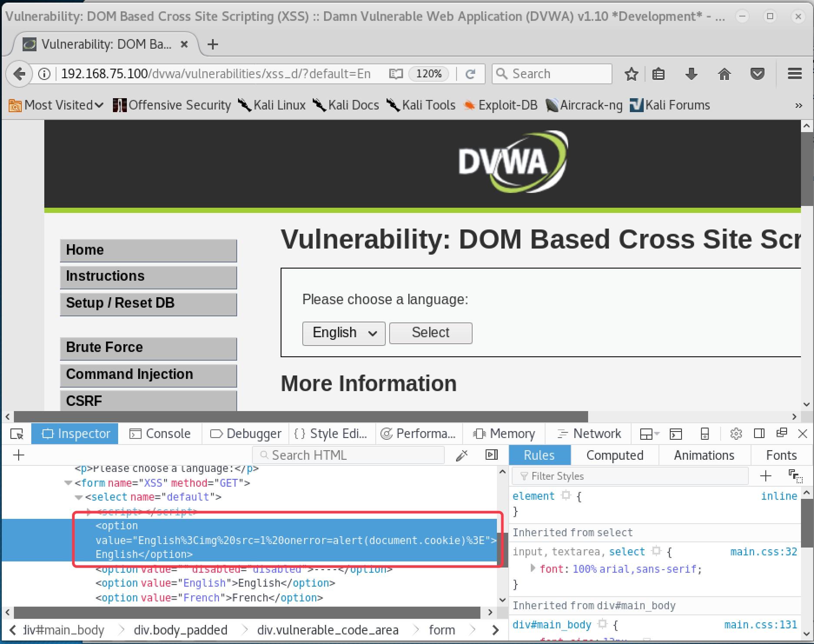The width and height of the screenshot is (814, 644).
Task: Expand the font rule in the Rules panel
Action: [x=533, y=568]
